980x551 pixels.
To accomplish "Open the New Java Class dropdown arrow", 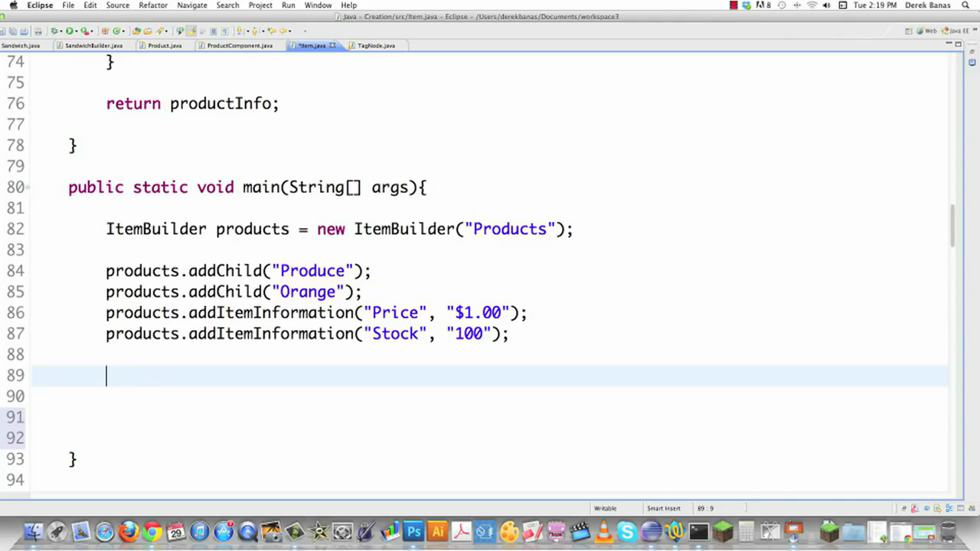I will 123,31.
